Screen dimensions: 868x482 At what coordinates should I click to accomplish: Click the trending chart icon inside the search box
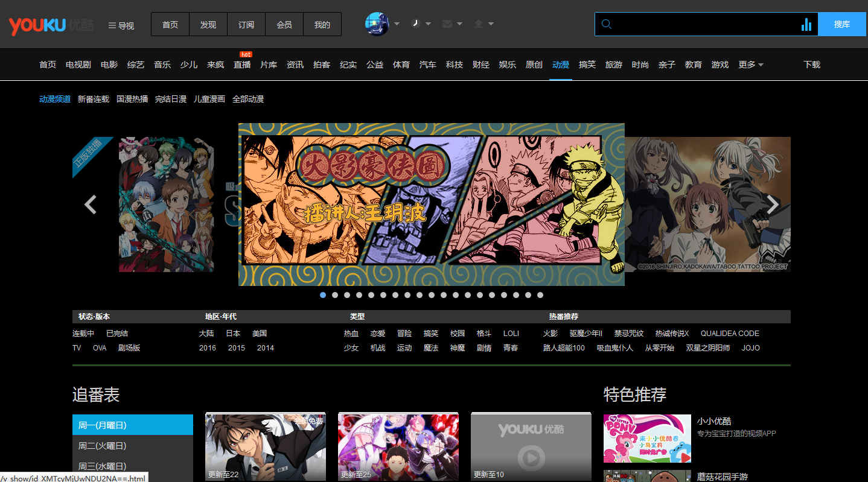806,24
